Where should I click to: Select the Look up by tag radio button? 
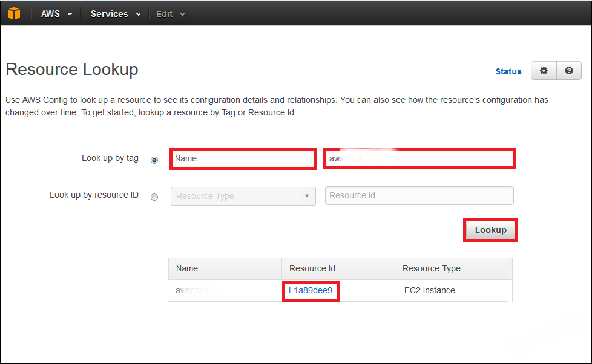click(x=154, y=160)
